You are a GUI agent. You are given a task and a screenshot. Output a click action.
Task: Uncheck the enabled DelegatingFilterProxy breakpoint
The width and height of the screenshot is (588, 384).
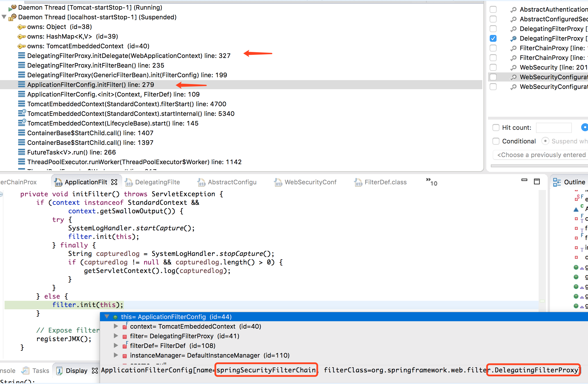493,38
